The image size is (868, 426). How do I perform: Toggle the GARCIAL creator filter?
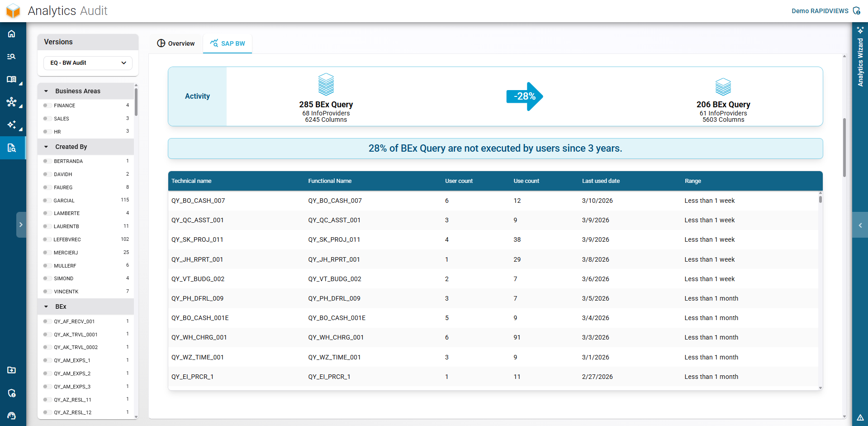(x=46, y=201)
